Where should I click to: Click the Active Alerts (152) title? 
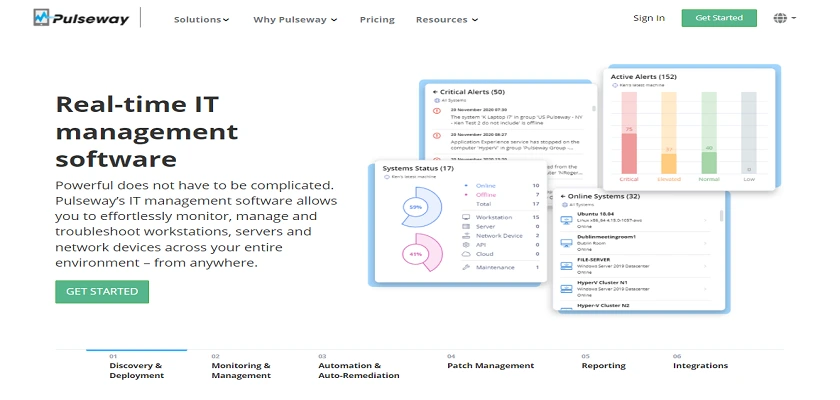pyautogui.click(x=643, y=77)
